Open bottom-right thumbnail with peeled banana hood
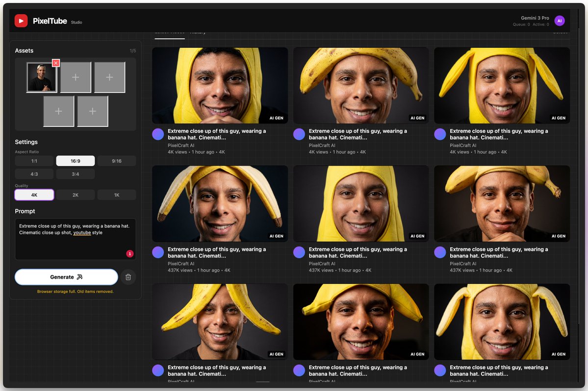The height and width of the screenshot is (391, 588). (502, 322)
